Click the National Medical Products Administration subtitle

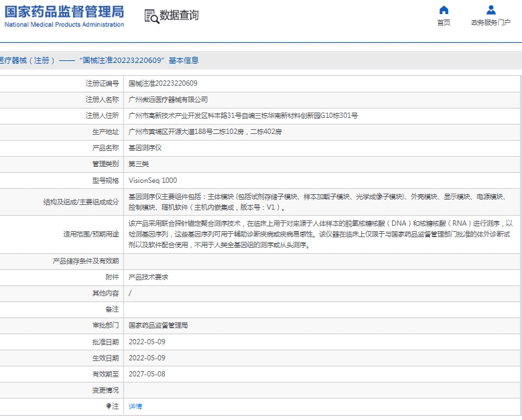pos(64,25)
